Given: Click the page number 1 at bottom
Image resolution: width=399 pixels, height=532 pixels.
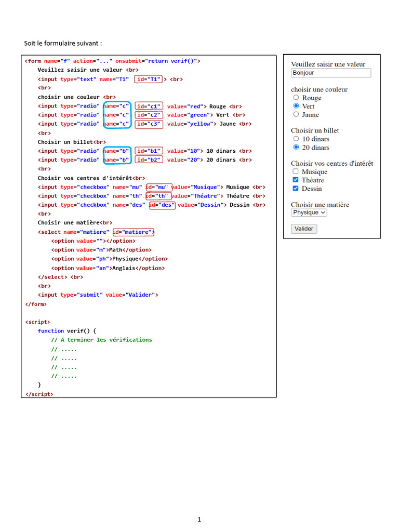Looking at the screenshot, I should tap(199, 520).
